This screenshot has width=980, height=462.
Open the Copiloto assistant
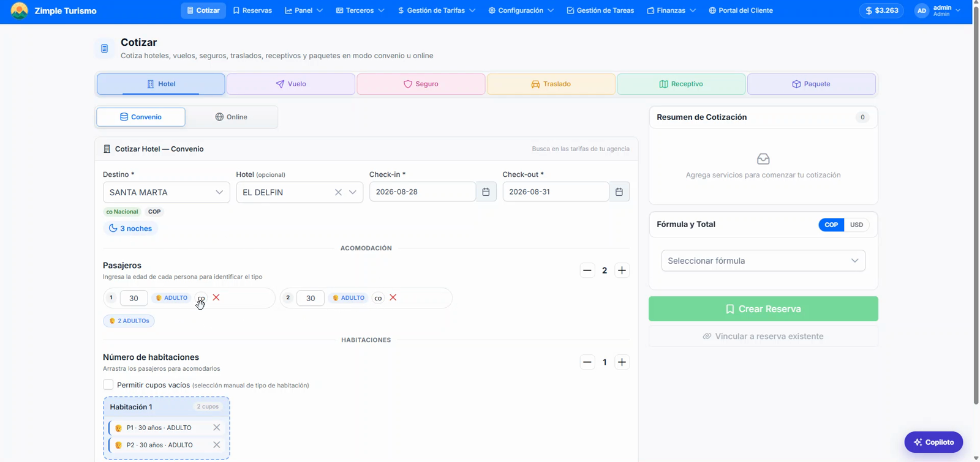tap(933, 442)
